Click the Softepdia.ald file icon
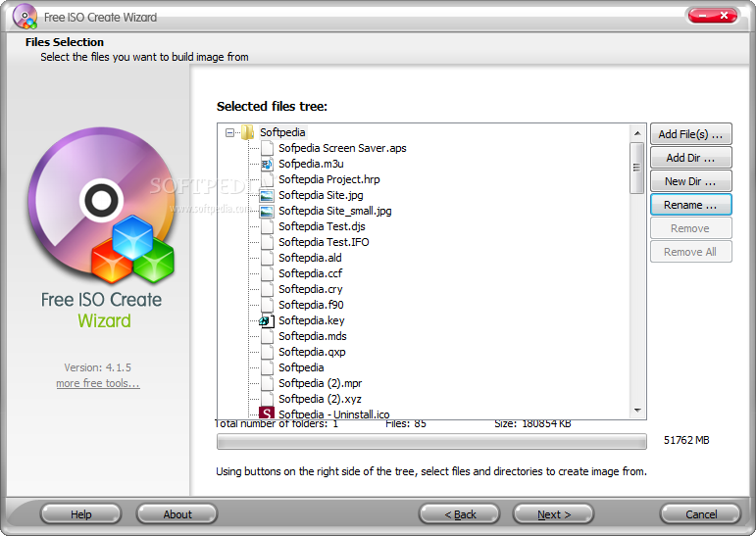The width and height of the screenshot is (756, 536). click(267, 258)
